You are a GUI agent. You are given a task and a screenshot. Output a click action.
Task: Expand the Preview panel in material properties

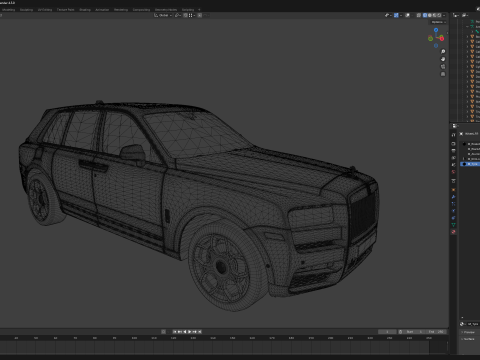pos(469,332)
